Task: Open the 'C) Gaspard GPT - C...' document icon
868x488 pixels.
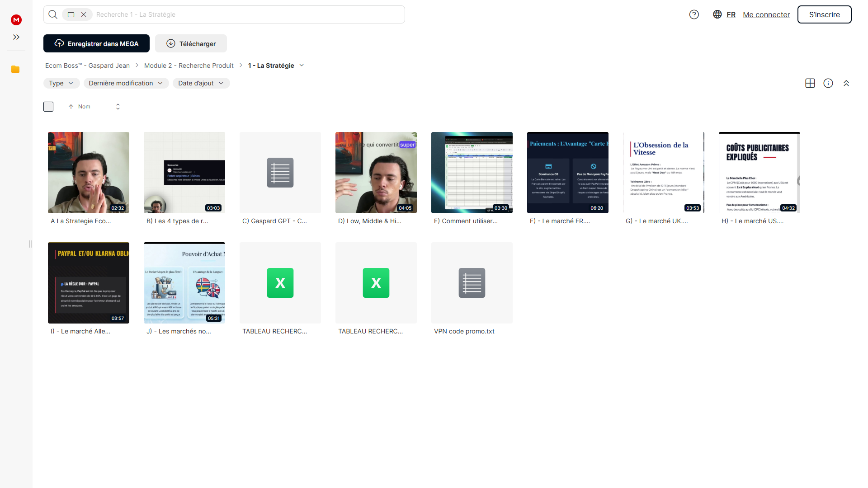Action: click(280, 173)
